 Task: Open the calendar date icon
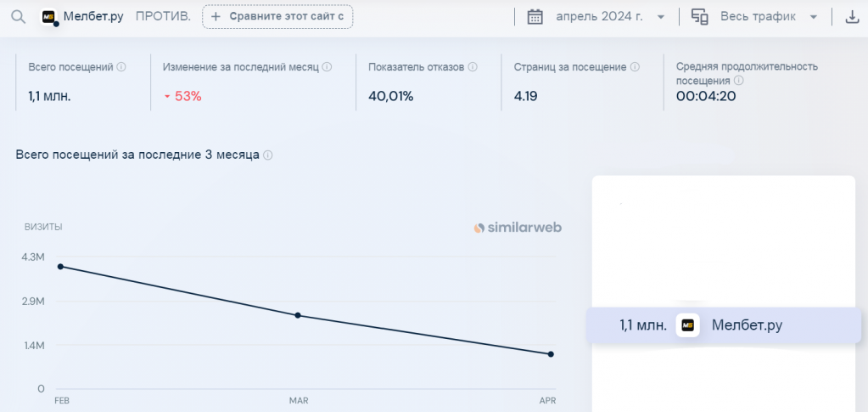click(535, 17)
